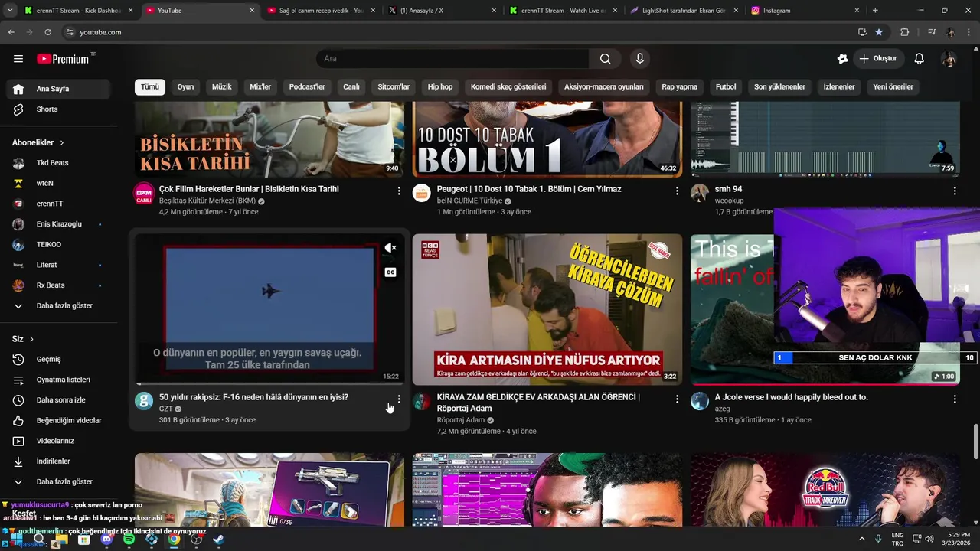
Task: Select the Tümü filter chip
Action: point(150,87)
